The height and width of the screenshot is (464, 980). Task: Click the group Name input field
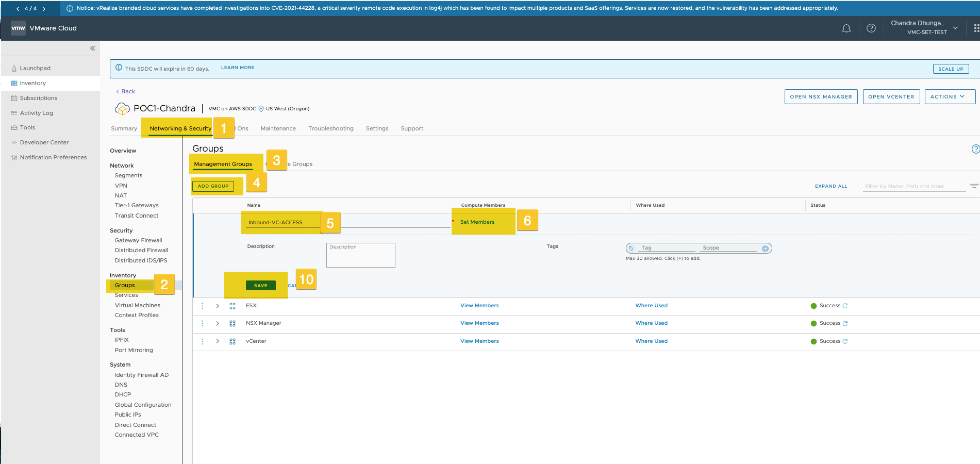[x=347, y=222]
